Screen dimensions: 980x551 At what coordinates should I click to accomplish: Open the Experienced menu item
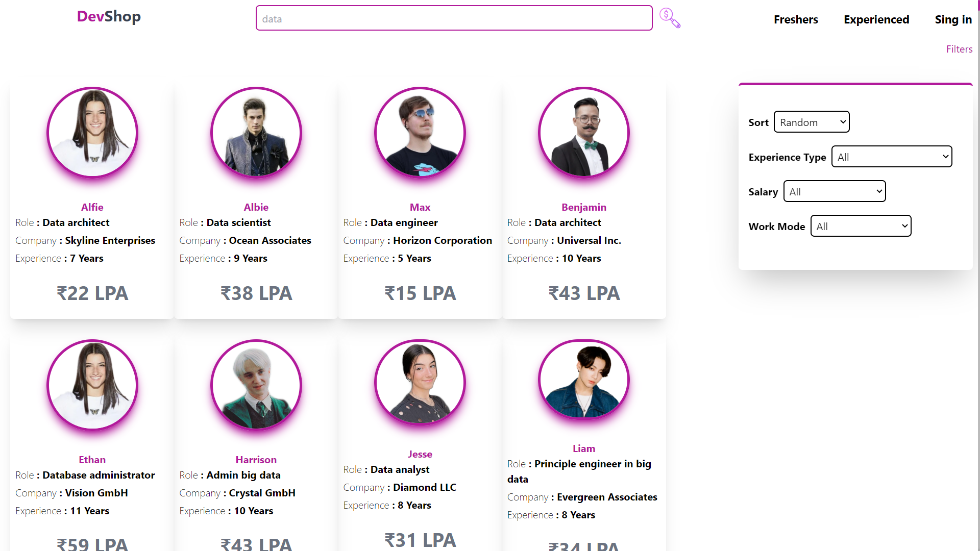pos(876,19)
